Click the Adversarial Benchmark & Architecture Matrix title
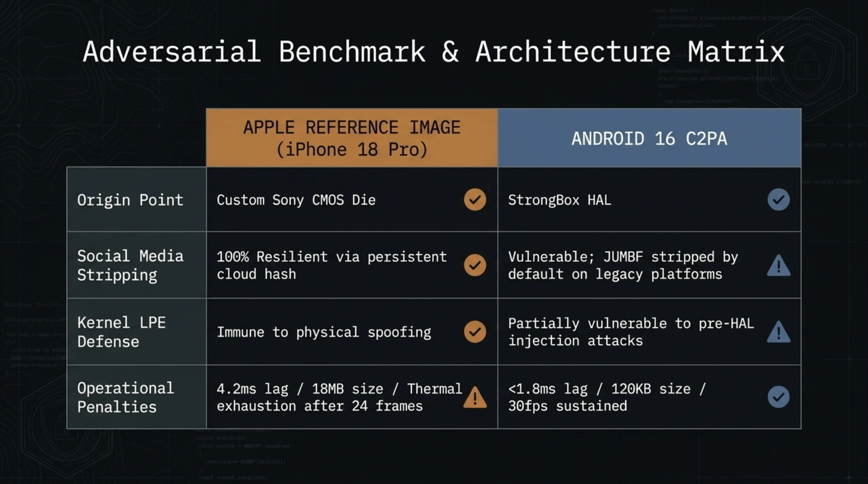868x484 pixels. [x=434, y=52]
